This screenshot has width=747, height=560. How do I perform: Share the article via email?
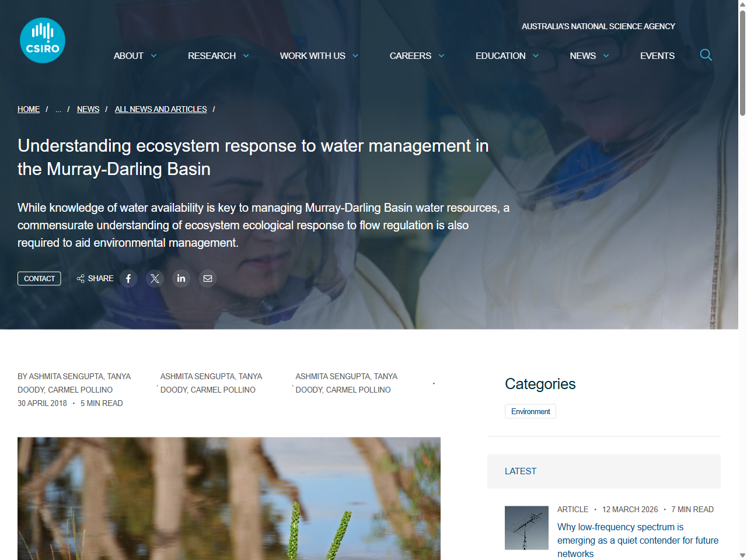[207, 278]
